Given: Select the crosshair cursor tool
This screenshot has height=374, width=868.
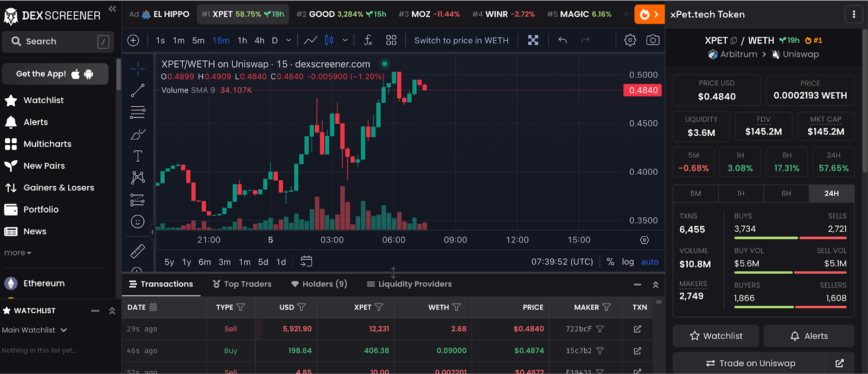Looking at the screenshot, I should coord(138,68).
